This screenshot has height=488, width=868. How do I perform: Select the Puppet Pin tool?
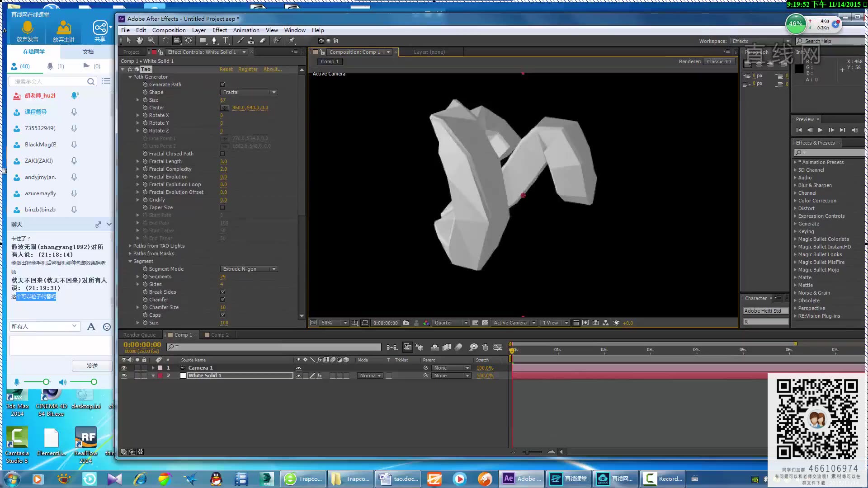(292, 41)
